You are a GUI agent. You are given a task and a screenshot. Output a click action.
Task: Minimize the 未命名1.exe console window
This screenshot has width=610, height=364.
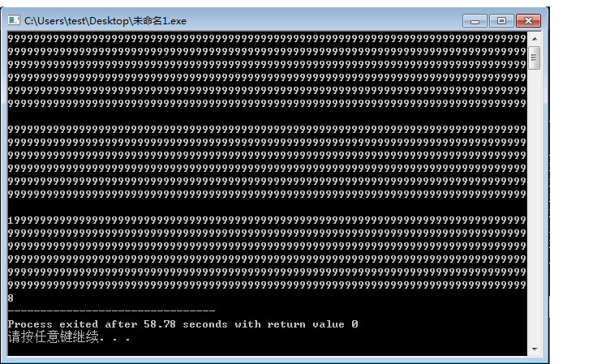point(475,20)
